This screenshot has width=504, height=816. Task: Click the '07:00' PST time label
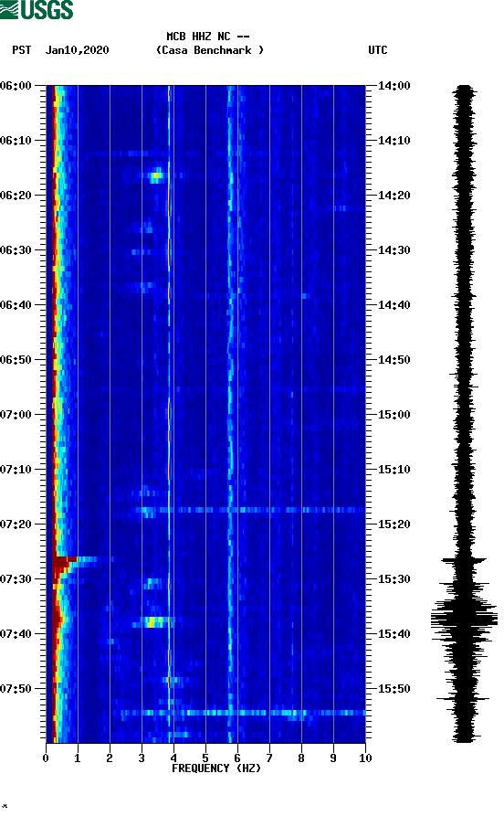[x=16, y=414]
